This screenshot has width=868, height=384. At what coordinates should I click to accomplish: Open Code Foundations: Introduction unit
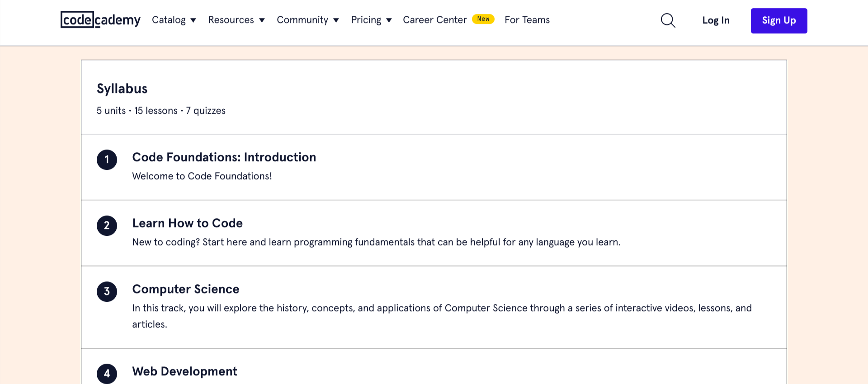tap(224, 157)
